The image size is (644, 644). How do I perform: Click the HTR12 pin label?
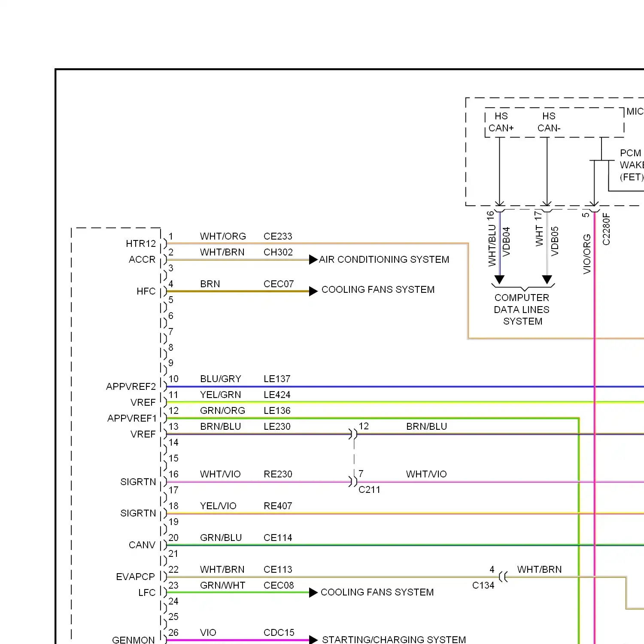141,244
